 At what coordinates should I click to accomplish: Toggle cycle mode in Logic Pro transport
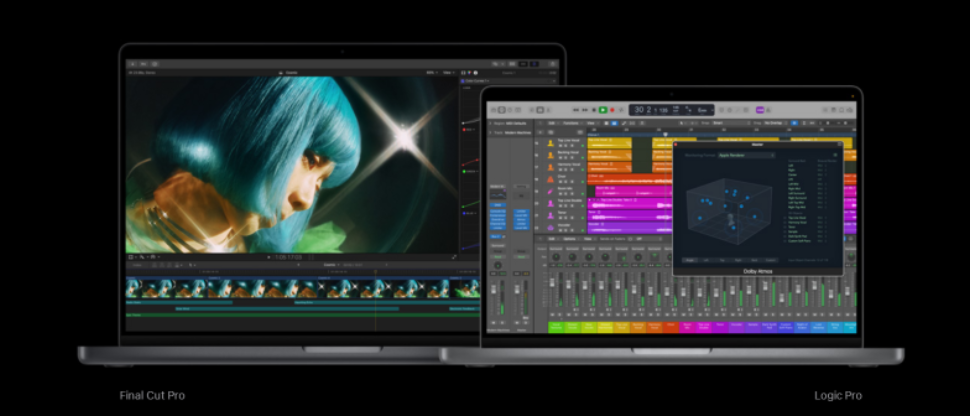tap(621, 110)
